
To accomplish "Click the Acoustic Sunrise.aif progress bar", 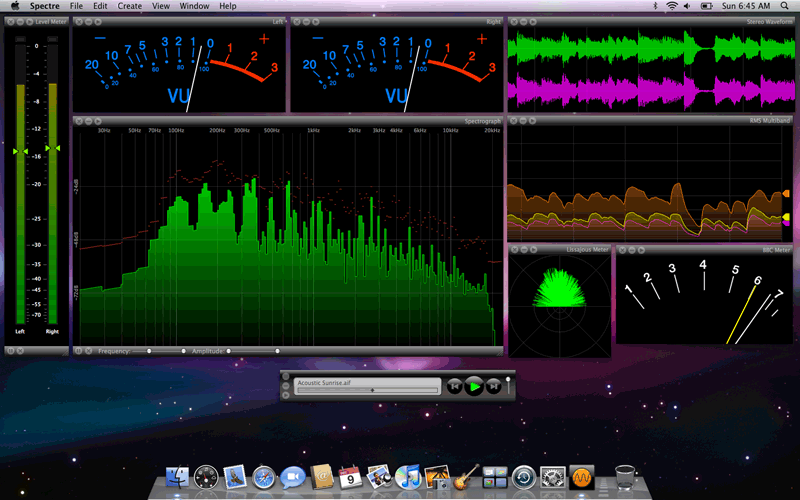I will (x=367, y=390).
